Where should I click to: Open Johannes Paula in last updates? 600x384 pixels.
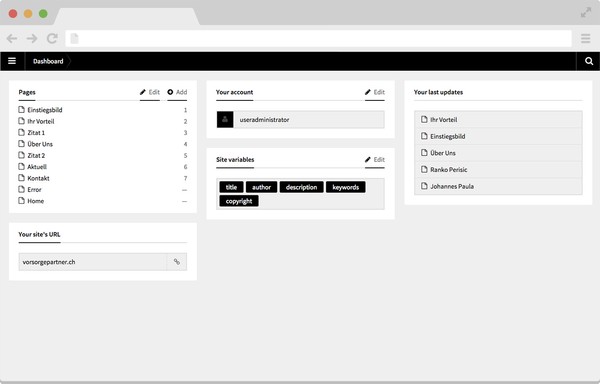[x=498, y=186]
